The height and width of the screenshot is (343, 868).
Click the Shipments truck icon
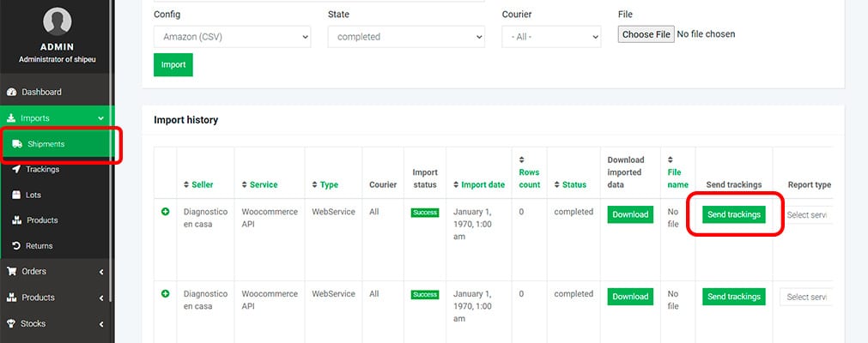(x=17, y=144)
